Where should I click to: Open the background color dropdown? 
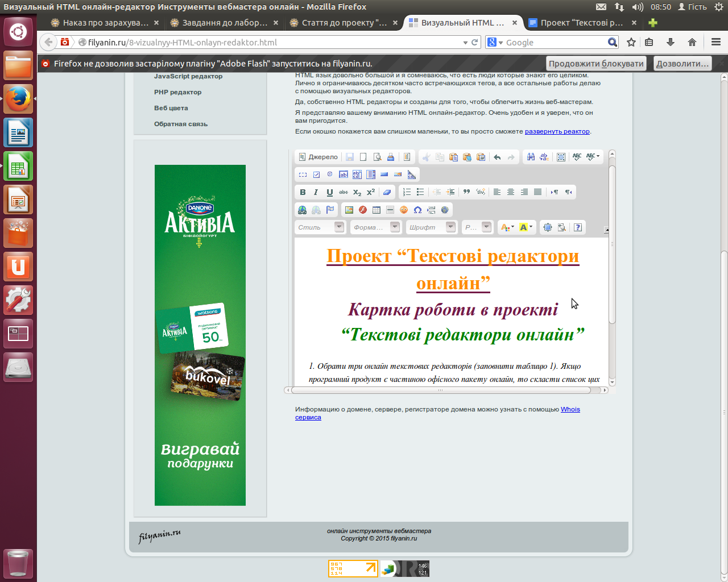526,227
